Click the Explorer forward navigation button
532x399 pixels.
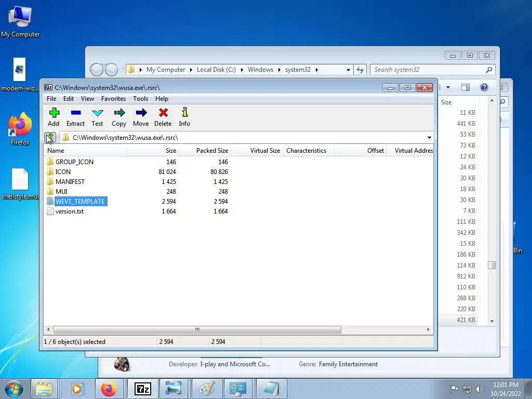pyautogui.click(x=111, y=70)
